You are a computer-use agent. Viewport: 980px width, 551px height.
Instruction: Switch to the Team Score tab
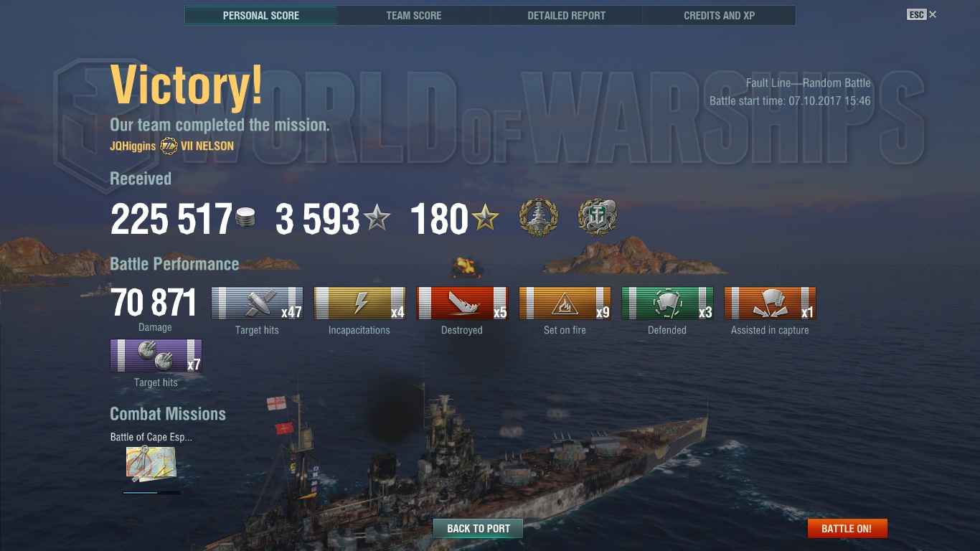pyautogui.click(x=414, y=15)
